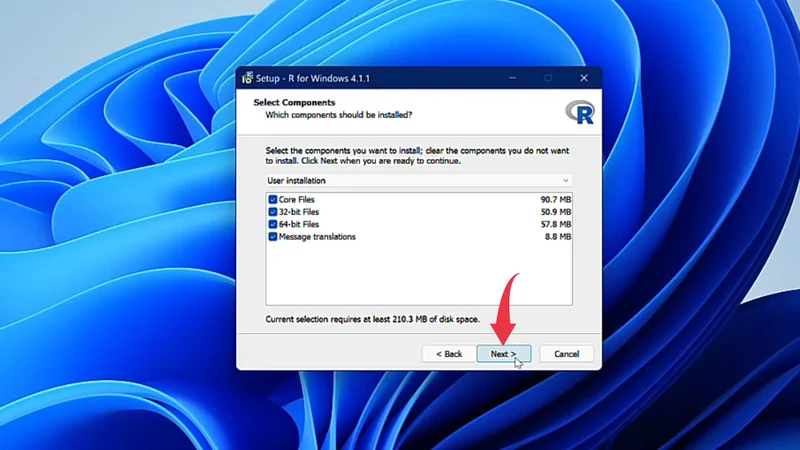Open the User installation dropdown

click(418, 181)
